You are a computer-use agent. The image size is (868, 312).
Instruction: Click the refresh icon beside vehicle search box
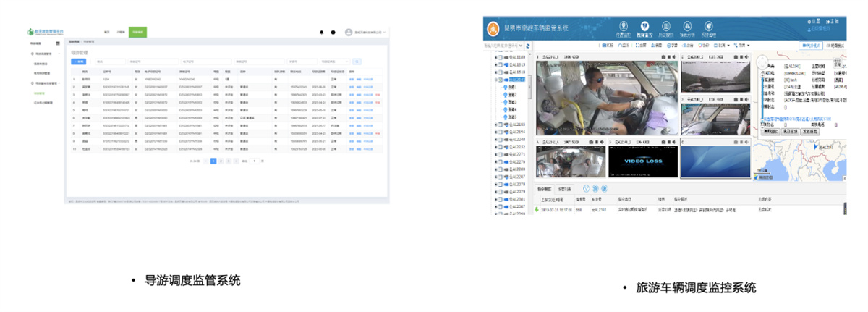(x=529, y=46)
